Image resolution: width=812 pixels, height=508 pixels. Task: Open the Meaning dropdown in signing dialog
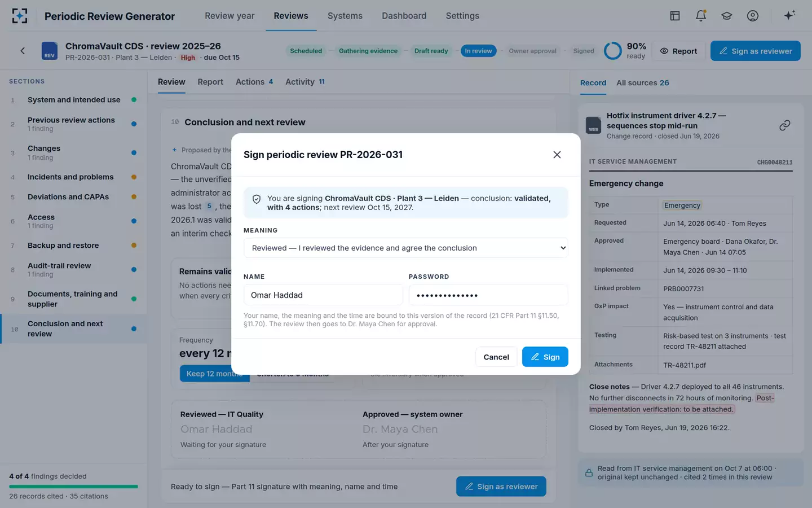[405, 248]
